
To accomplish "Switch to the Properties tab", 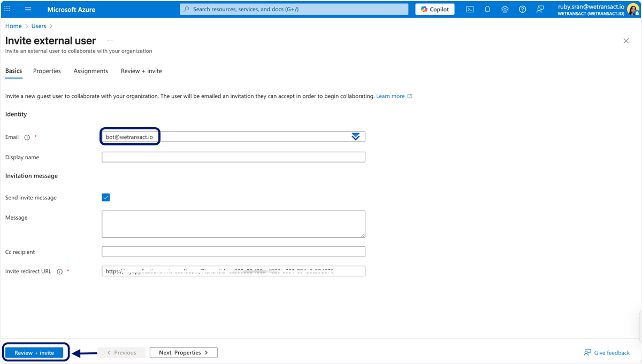I will [x=47, y=71].
